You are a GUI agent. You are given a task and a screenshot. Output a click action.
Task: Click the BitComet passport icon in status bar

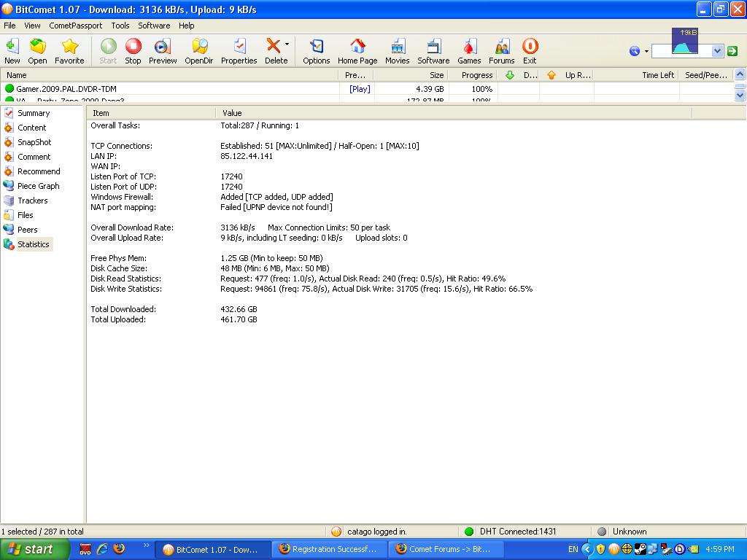(336, 532)
